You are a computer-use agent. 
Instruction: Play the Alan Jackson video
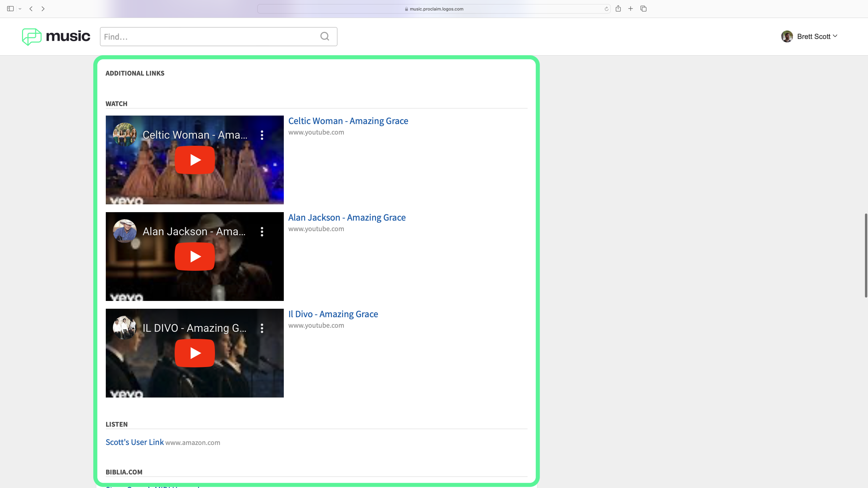195,257
